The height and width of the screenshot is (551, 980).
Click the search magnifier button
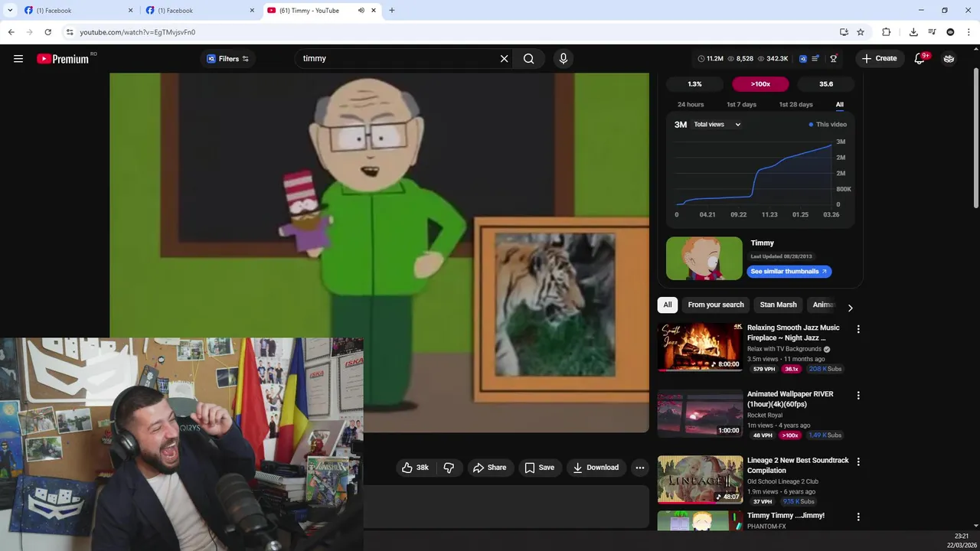click(x=529, y=59)
